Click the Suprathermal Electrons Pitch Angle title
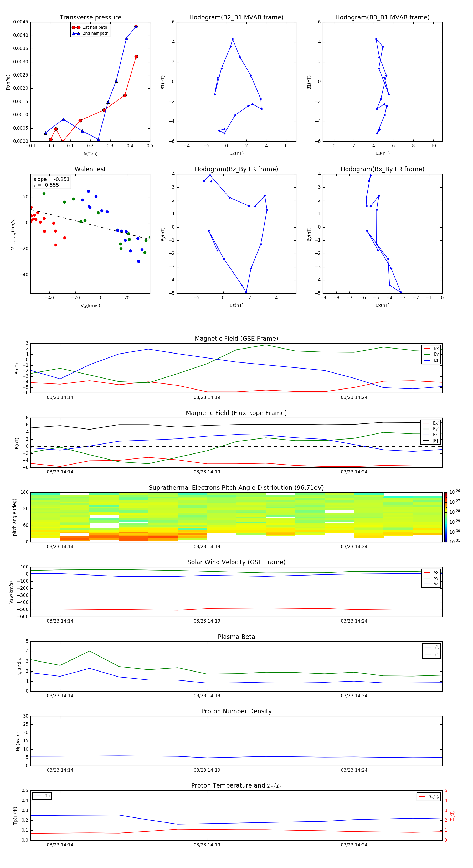The width and height of the screenshot is (473, 868). pos(236,488)
